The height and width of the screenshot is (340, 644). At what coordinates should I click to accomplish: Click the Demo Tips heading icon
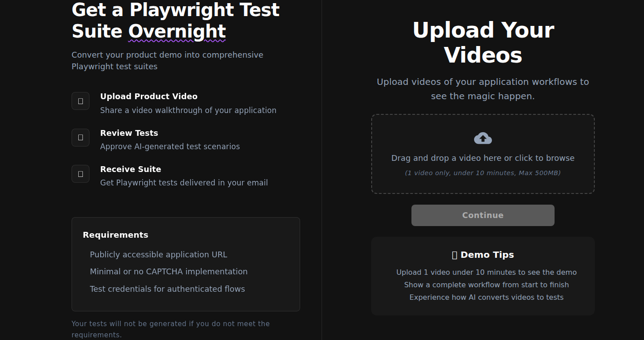tap(454, 255)
